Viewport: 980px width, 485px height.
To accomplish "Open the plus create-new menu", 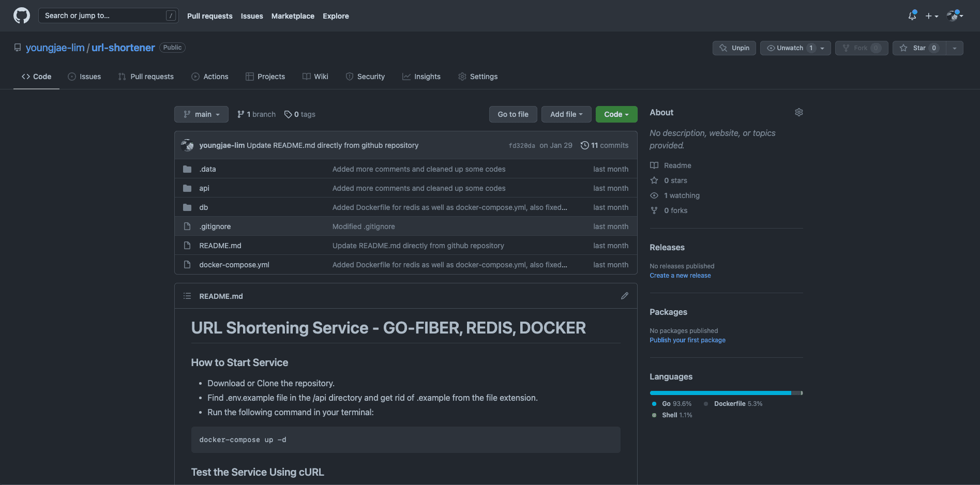I will [x=932, y=16].
